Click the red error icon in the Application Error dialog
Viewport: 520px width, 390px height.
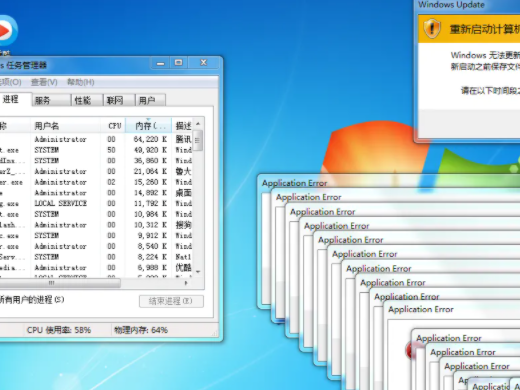point(411,349)
